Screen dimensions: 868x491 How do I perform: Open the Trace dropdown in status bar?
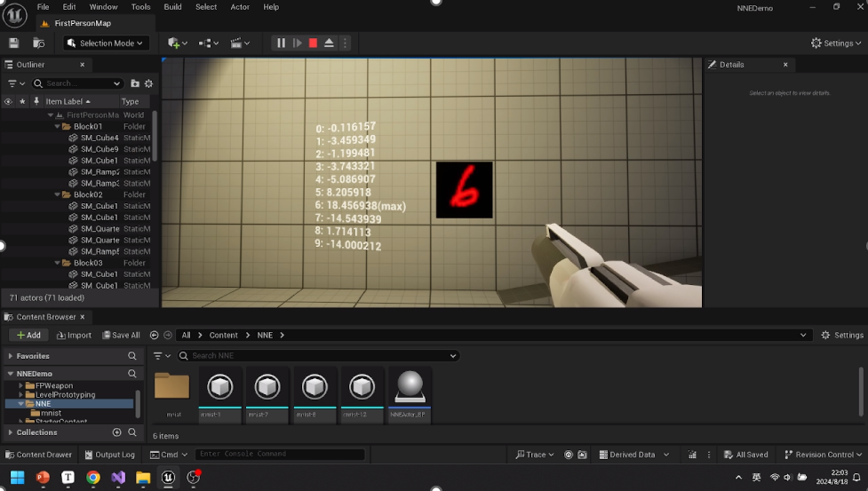(534, 455)
